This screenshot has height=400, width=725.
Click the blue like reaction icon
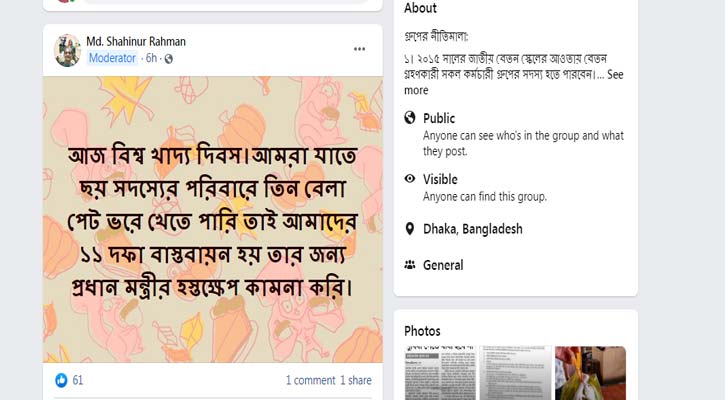coord(61,380)
